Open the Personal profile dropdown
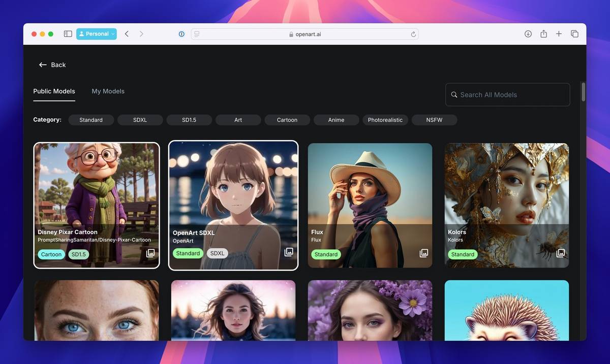 click(97, 34)
